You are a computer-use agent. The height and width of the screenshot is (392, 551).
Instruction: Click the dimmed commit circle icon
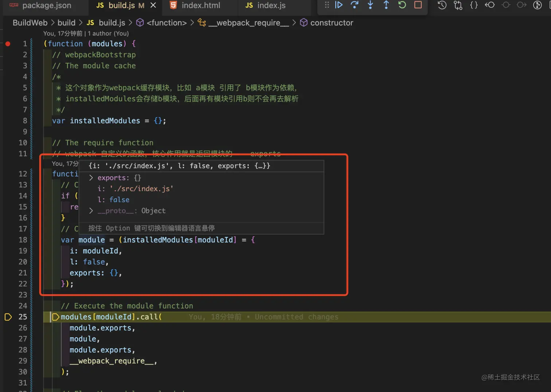506,5
